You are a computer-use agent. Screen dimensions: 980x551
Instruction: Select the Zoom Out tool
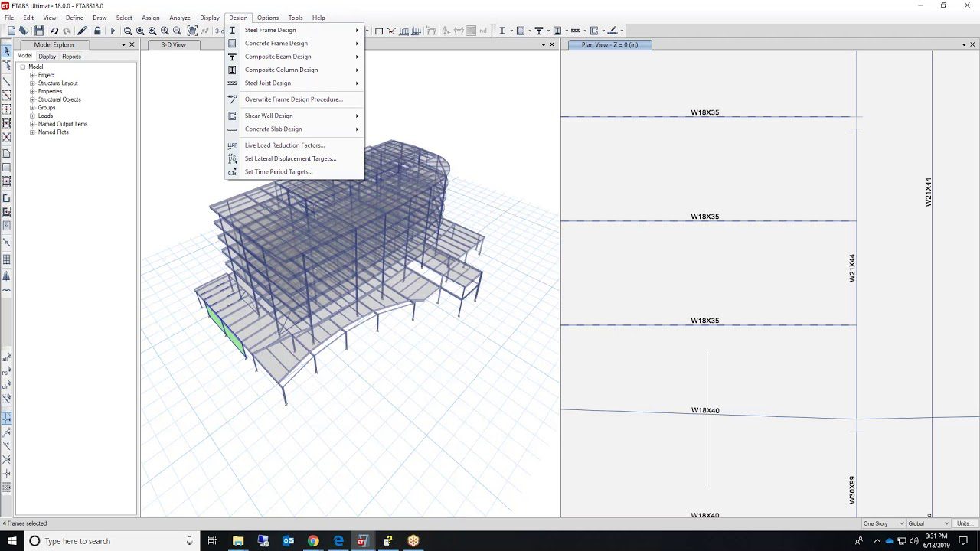176,31
